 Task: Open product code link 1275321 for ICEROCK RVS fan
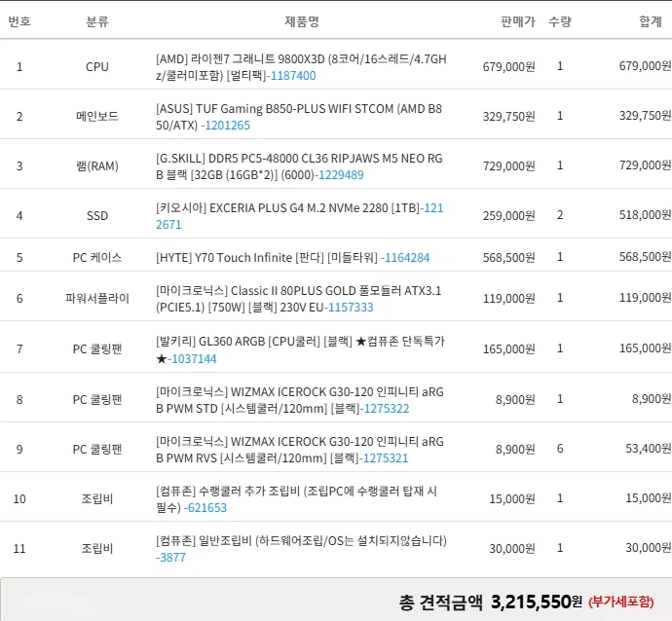386,458
